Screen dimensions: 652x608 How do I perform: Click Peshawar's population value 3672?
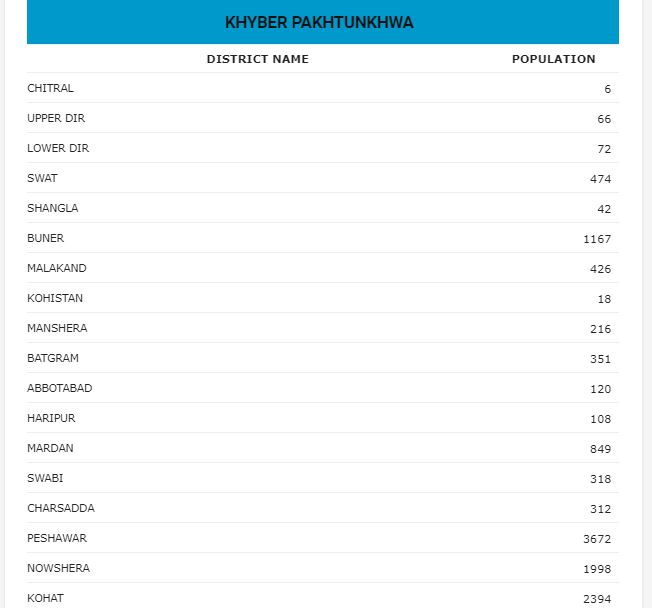tap(597, 539)
